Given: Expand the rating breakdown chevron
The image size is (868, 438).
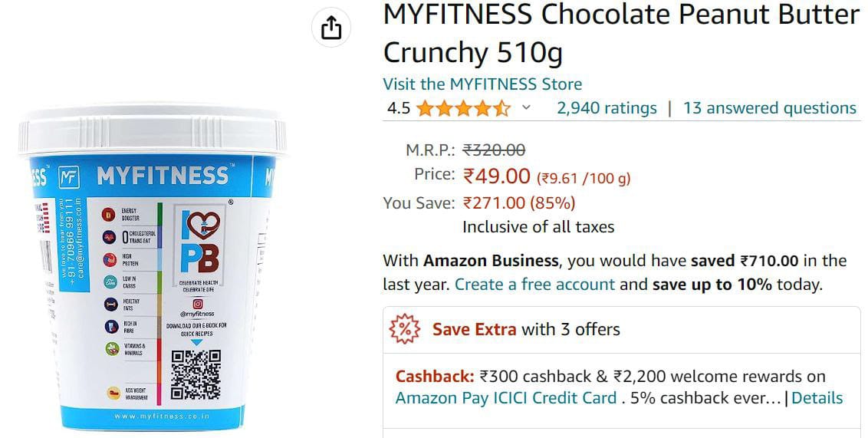Looking at the screenshot, I should 526,108.
